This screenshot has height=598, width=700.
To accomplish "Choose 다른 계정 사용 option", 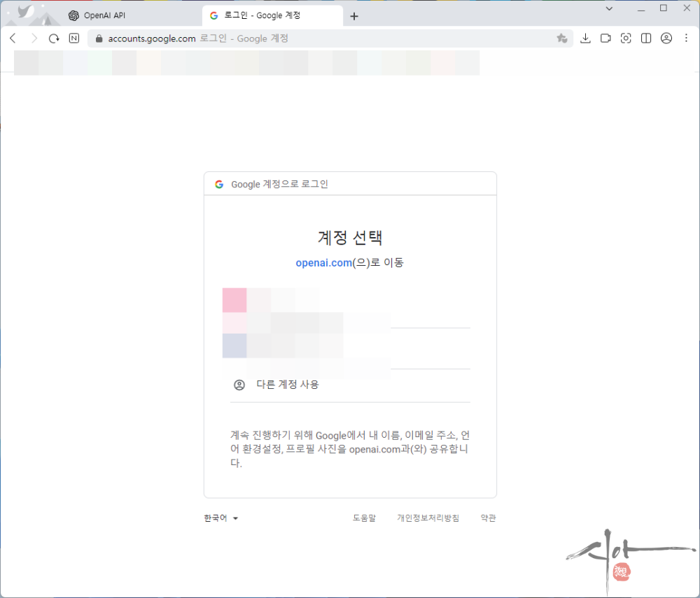I will [350, 385].
